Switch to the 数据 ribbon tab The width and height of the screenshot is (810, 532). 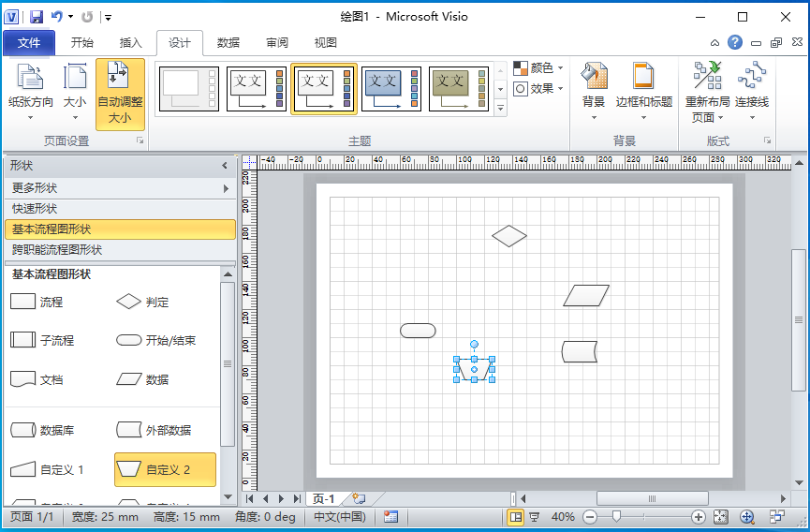(228, 42)
